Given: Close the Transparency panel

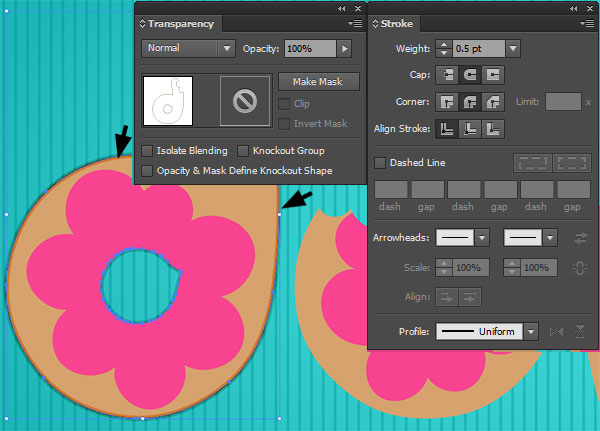Looking at the screenshot, I should pyautogui.click(x=358, y=8).
